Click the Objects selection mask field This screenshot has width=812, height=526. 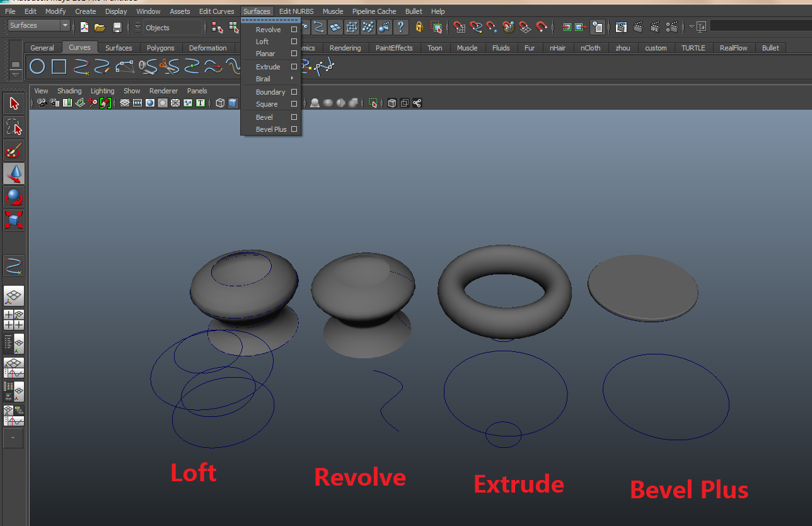coord(173,28)
